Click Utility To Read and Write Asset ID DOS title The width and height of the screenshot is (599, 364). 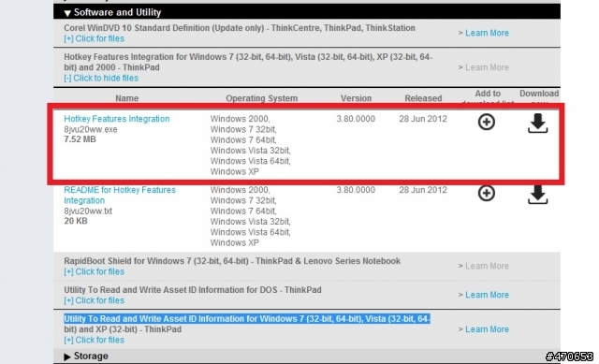(x=193, y=290)
